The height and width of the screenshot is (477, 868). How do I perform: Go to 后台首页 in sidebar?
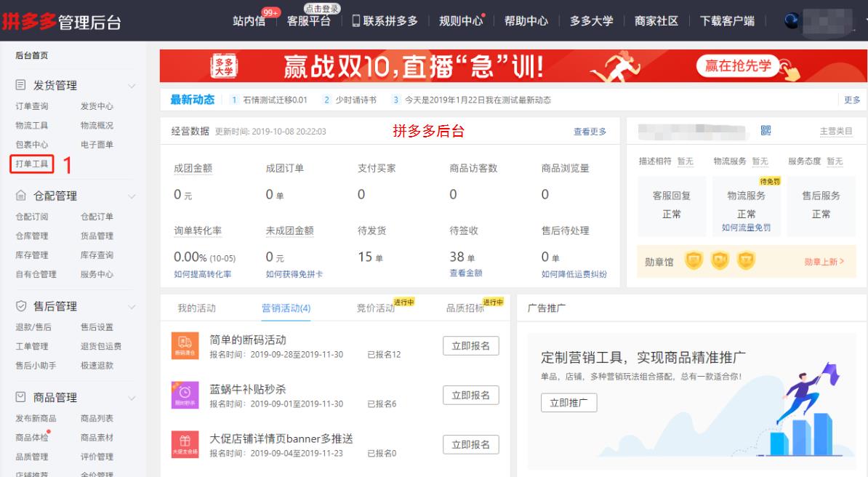click(31, 55)
